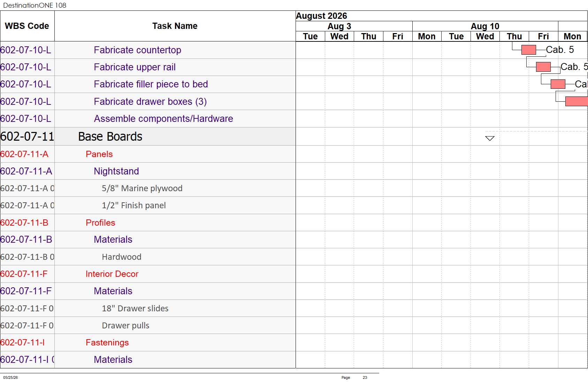Screen dimensions: 588x382
Task: Click the Fabricate upper rail Gantt bar
Action: pyautogui.click(x=543, y=67)
